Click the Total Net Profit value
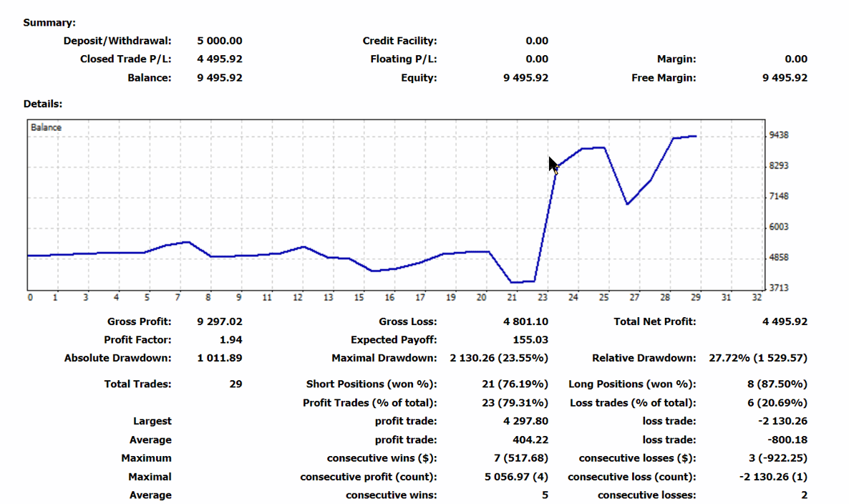 point(785,321)
